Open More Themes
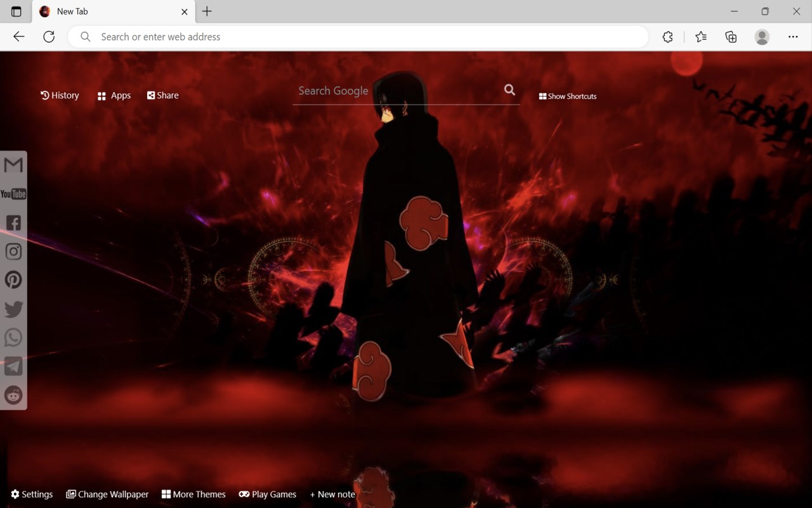Screen dimensions: 812x508 point(193,494)
